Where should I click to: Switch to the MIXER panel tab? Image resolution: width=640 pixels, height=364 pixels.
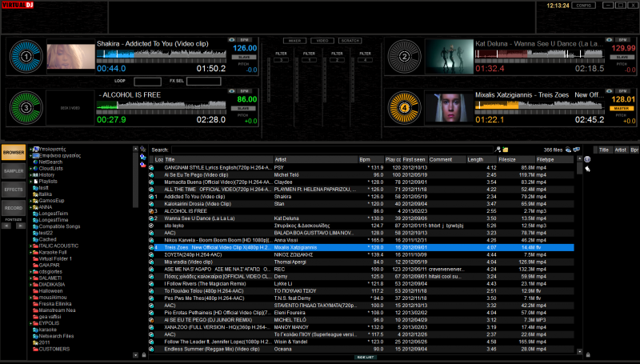tap(294, 41)
